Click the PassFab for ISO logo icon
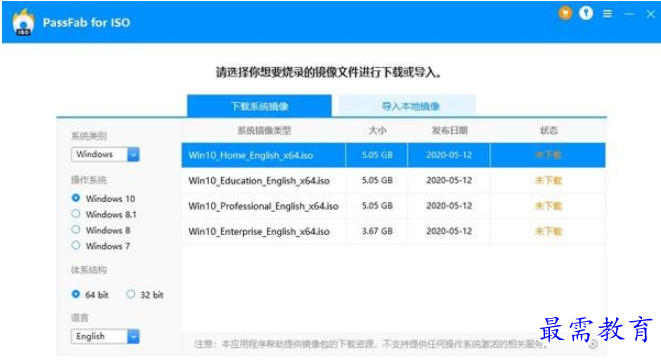The image size is (661, 361). point(23,22)
